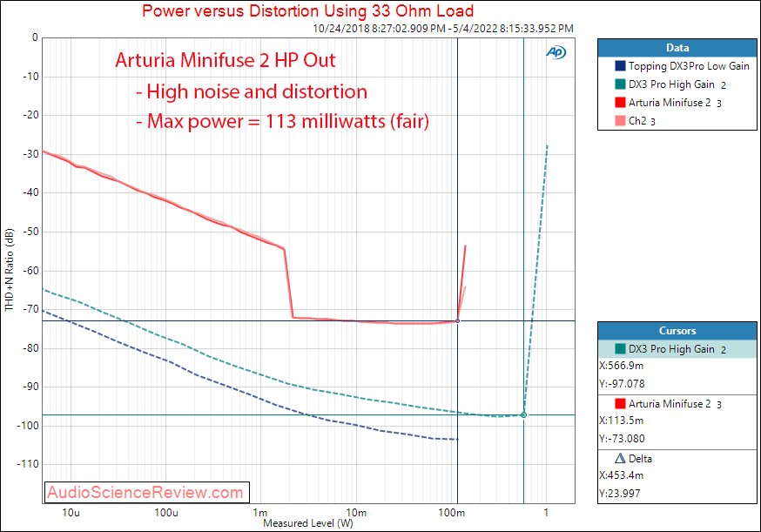Viewport: 761px width, 532px height.
Task: Click 'Max power = 113 milliwatts (fair)' annotation
Action: tap(282, 121)
